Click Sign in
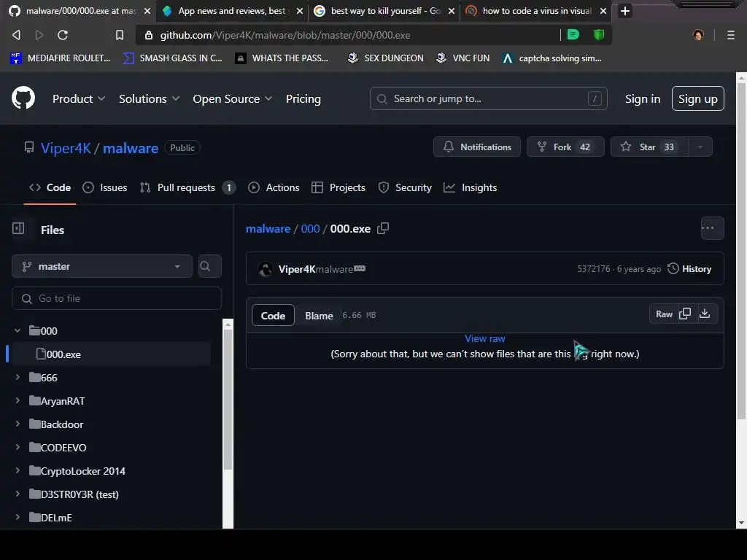747x560 pixels. (x=643, y=98)
